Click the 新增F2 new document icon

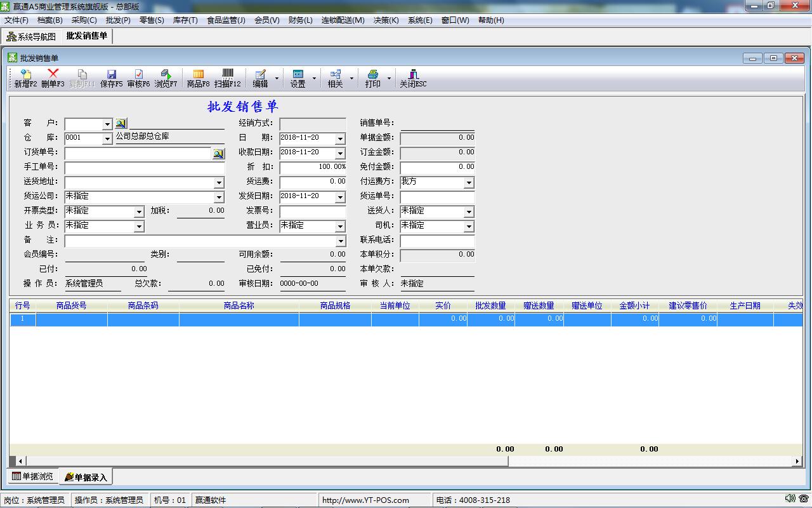25,78
